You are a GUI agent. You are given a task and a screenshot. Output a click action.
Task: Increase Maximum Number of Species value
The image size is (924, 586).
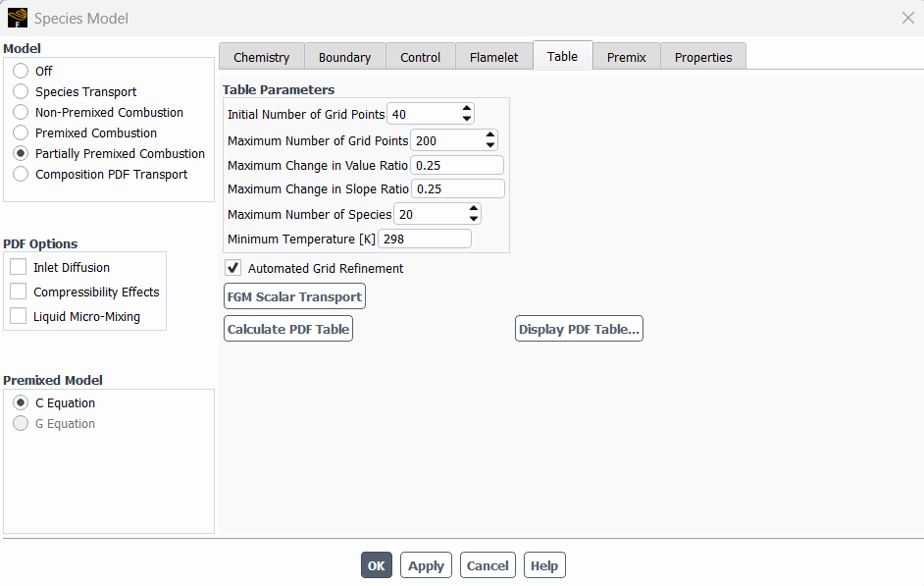click(x=474, y=209)
